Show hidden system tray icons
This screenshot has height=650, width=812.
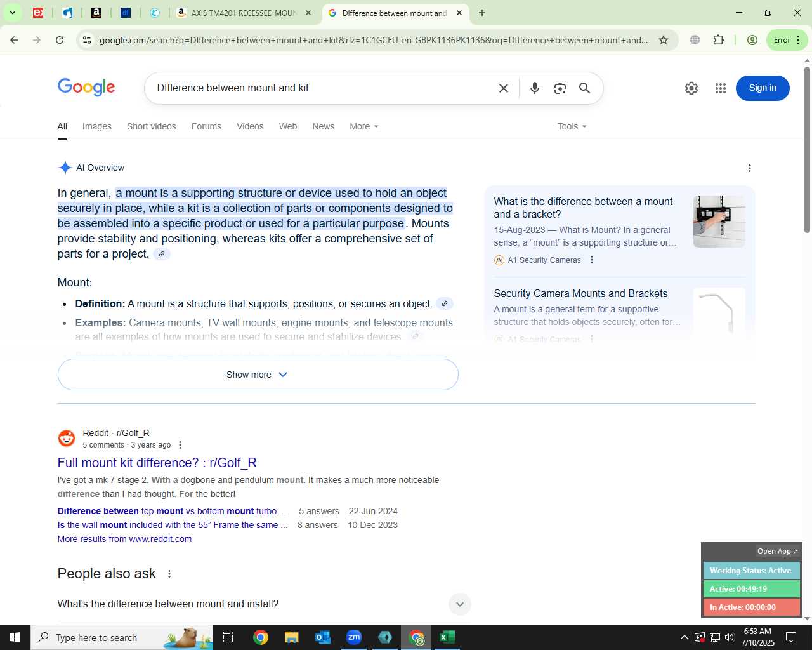pos(684,637)
